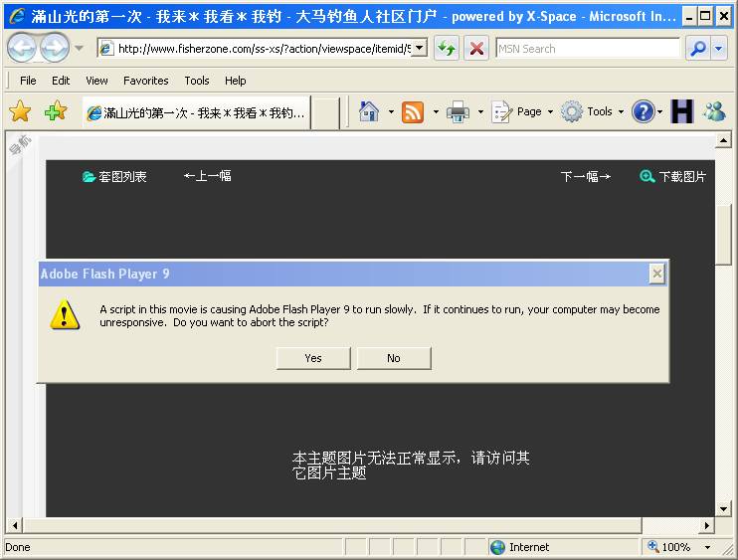Click horizontal scrollbar left arrow
This screenshot has width=738, height=560.
15,525
